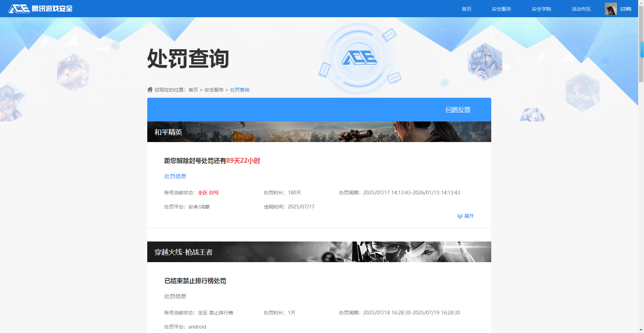Expand 和平精英 details via 展开 text
The width and height of the screenshot is (644, 333).
point(469,216)
